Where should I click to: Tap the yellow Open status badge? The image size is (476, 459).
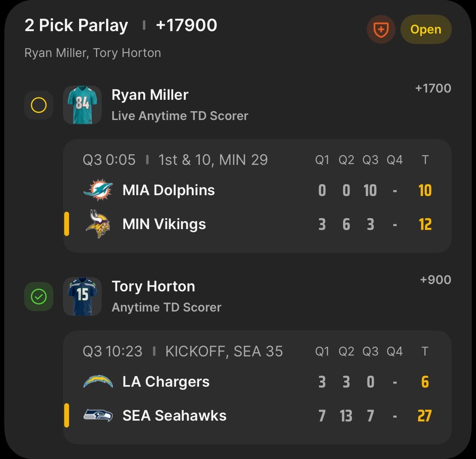tap(426, 29)
